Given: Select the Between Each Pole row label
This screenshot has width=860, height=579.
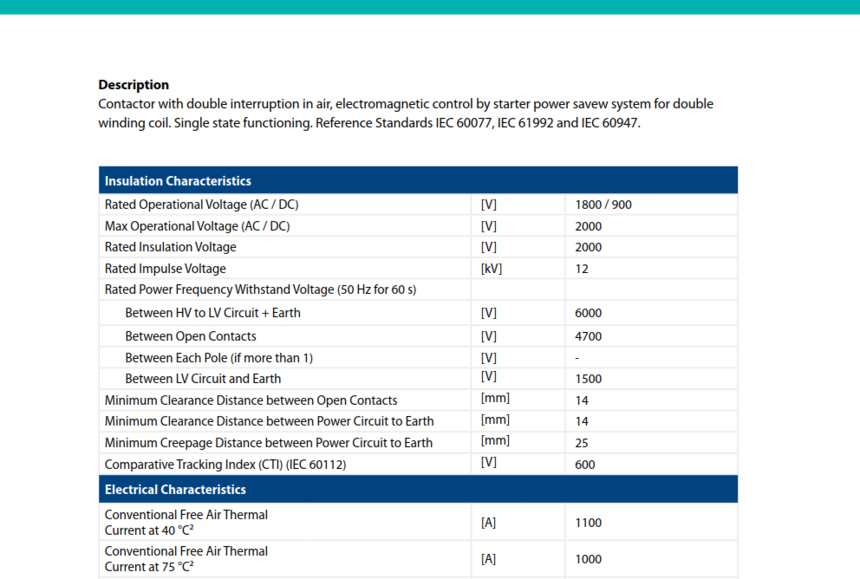Looking at the screenshot, I should (x=218, y=357).
